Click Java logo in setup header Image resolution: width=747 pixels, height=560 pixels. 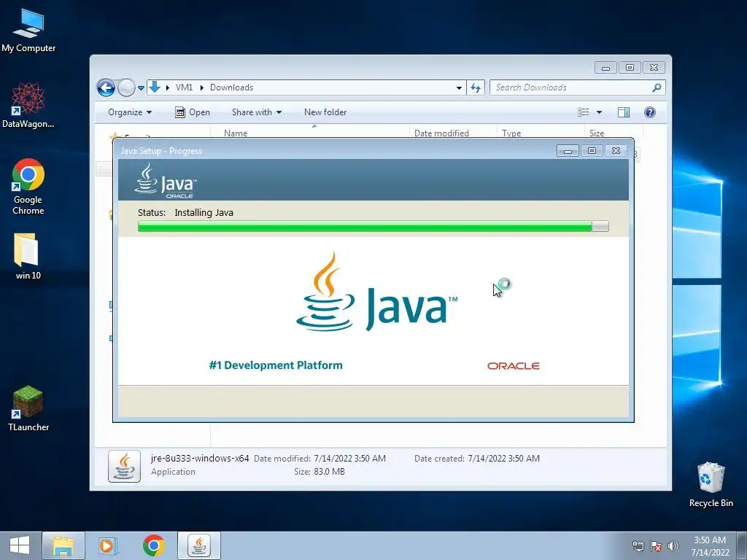166,181
